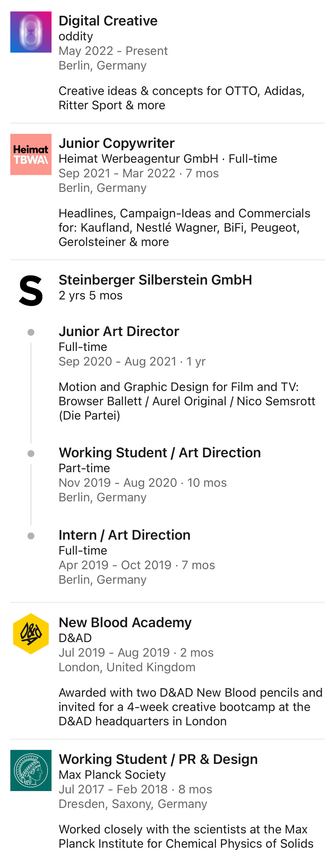Tap the D&AD organization name text
Viewport: 335px width, 868px height.
click(x=75, y=638)
